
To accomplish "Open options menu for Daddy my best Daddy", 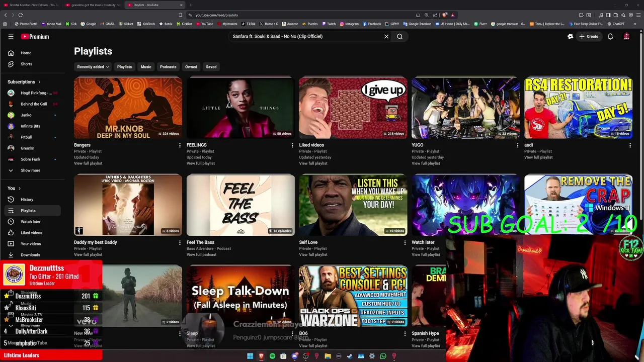I will pyautogui.click(x=180, y=242).
